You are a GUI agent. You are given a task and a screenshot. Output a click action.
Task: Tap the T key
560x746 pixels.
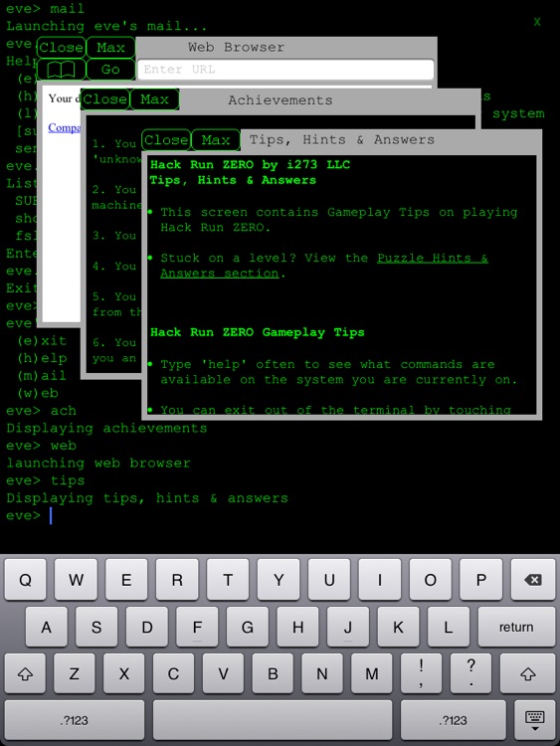[x=228, y=580]
